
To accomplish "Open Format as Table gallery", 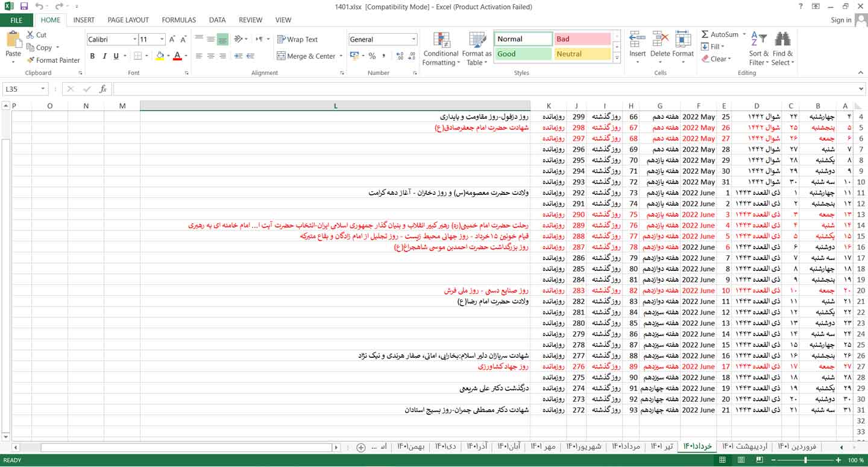I will [477, 49].
